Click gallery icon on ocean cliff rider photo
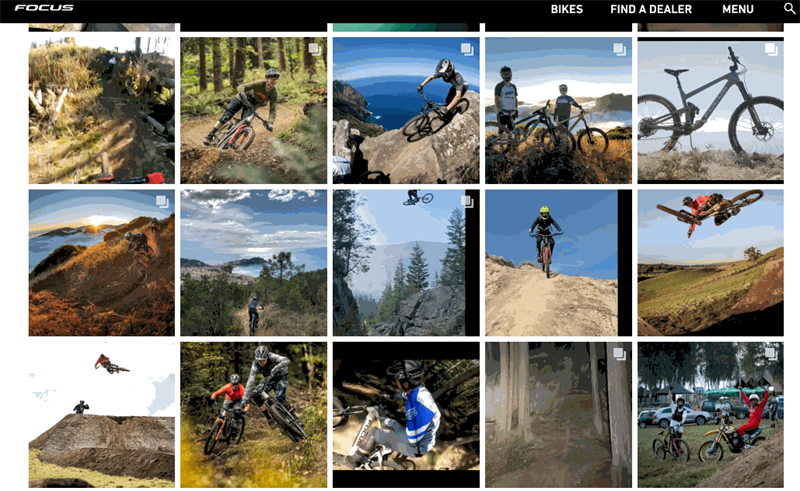 (x=467, y=49)
